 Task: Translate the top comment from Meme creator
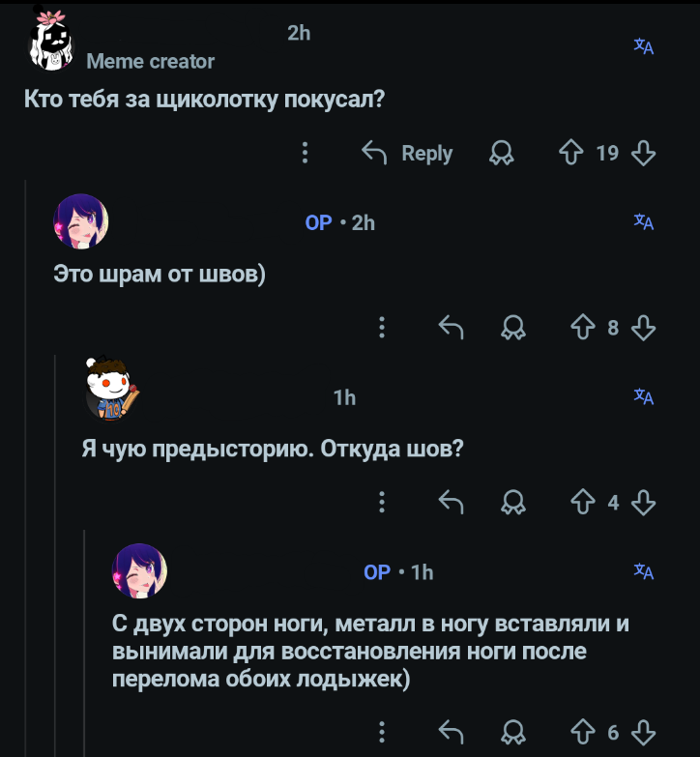click(644, 45)
